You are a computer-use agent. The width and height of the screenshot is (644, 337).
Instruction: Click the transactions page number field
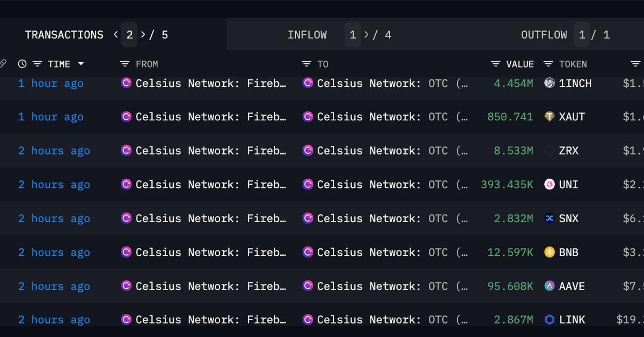click(x=129, y=35)
